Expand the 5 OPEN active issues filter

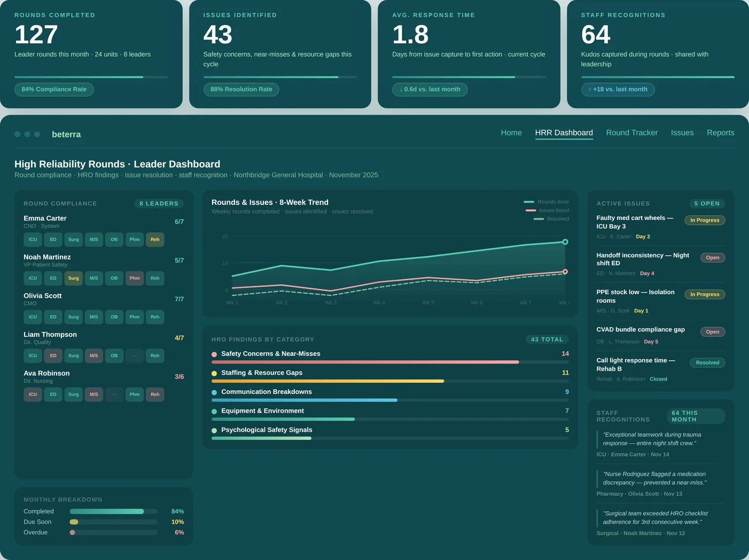(x=706, y=203)
